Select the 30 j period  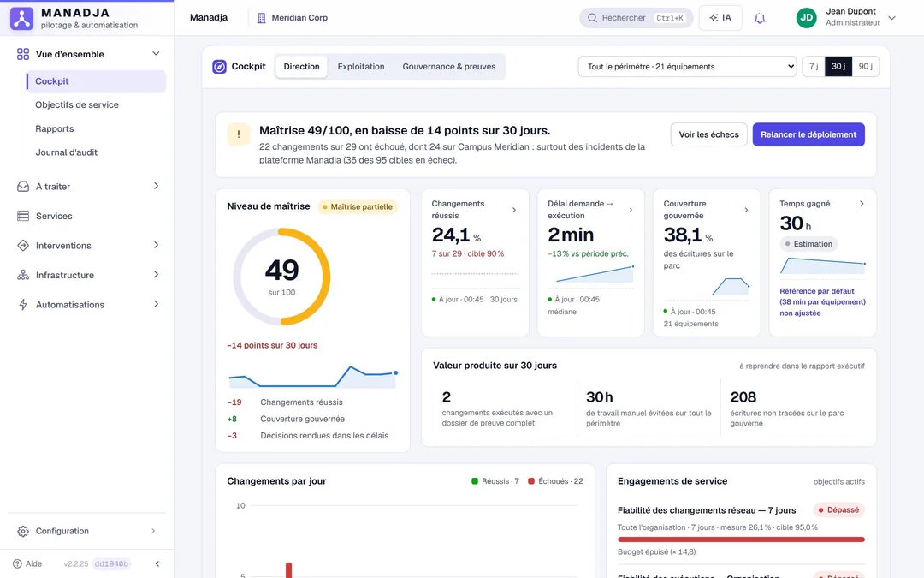(838, 67)
